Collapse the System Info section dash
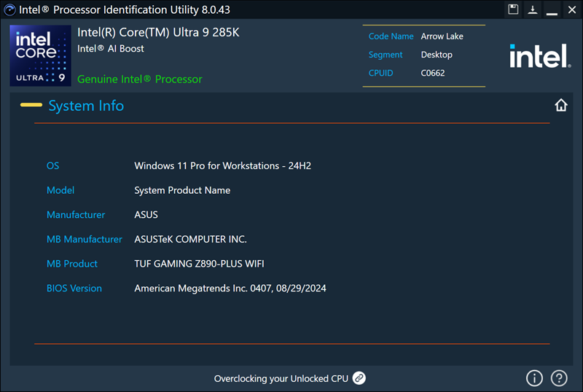 click(31, 105)
